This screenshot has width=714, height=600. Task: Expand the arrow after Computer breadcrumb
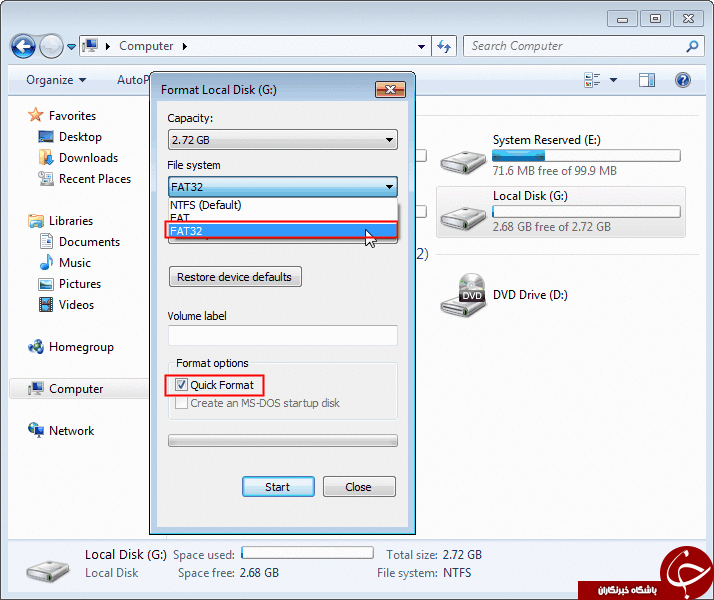tap(184, 46)
